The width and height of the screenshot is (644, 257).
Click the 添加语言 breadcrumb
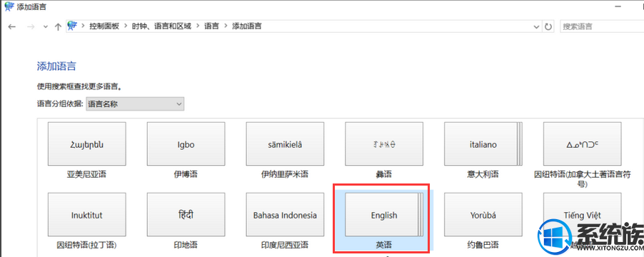point(247,26)
